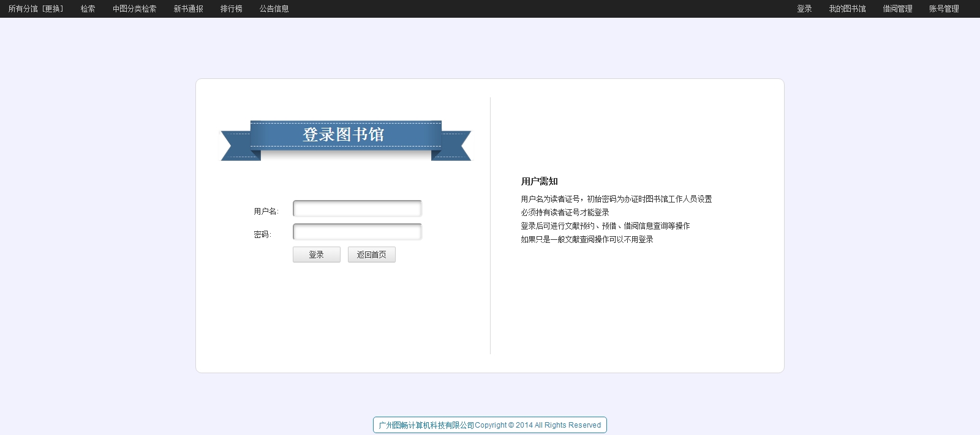Open the 排行榜 rankings page

[231, 9]
